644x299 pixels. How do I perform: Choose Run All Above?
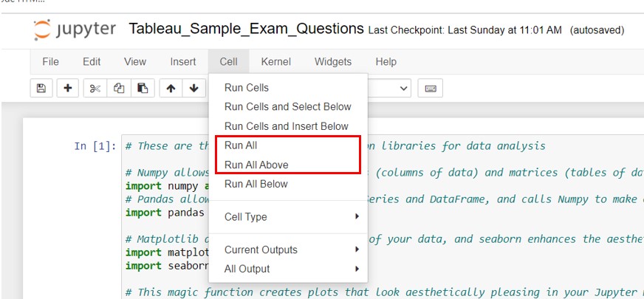[x=288, y=165]
